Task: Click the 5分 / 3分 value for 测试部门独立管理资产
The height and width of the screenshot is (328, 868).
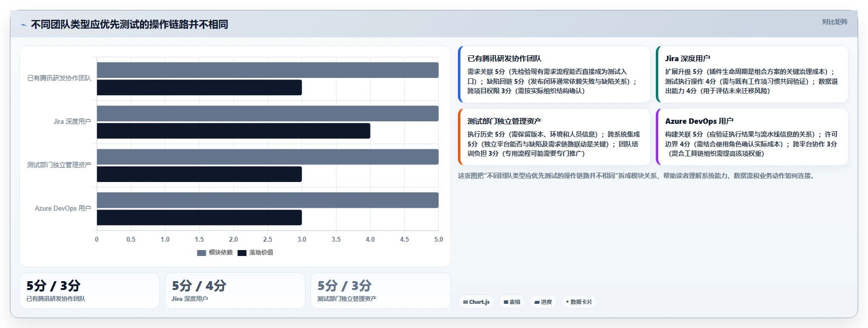Action: [x=344, y=286]
